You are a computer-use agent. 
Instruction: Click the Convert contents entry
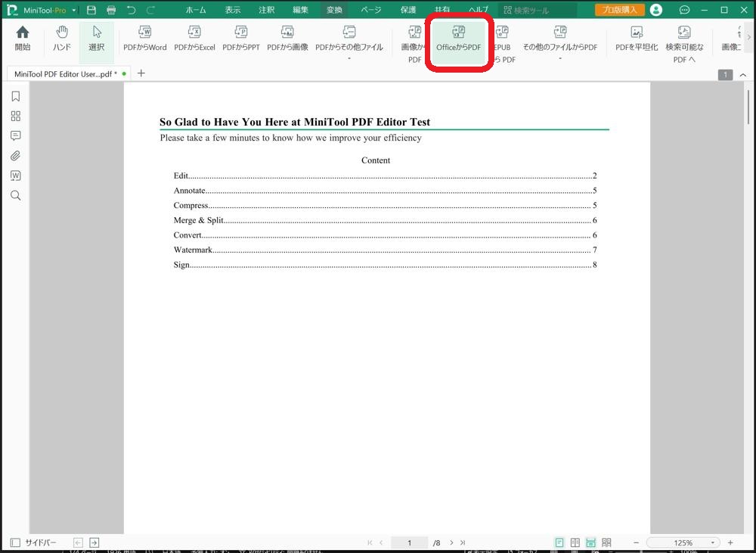[x=386, y=235]
